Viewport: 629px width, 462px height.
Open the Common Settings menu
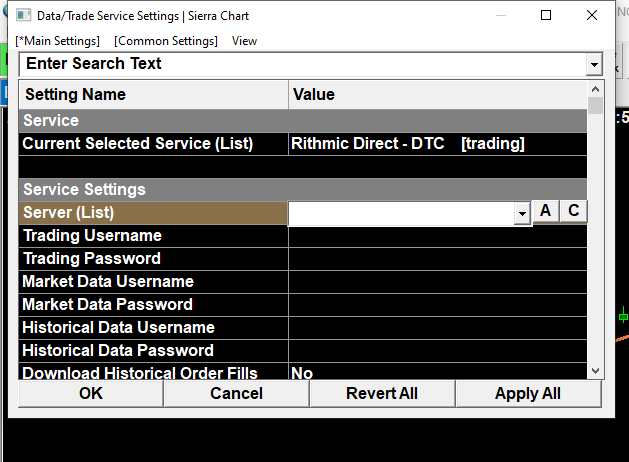tap(166, 41)
